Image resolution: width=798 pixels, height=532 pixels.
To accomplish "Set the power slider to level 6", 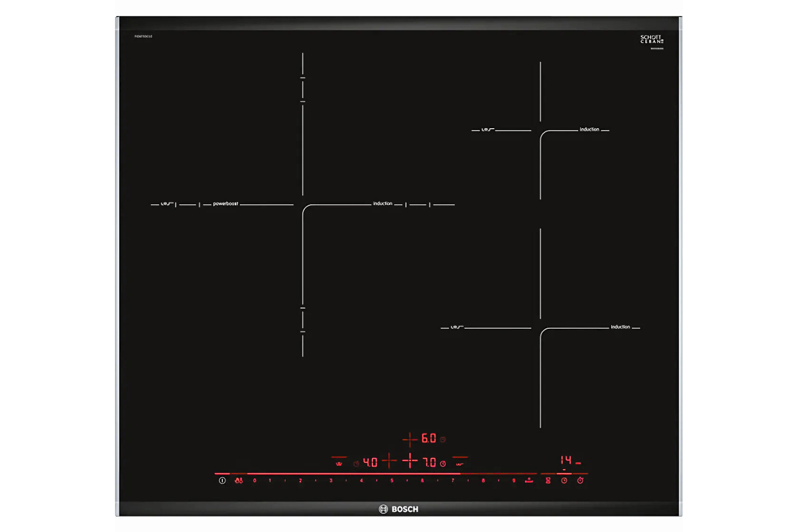I will (x=422, y=480).
